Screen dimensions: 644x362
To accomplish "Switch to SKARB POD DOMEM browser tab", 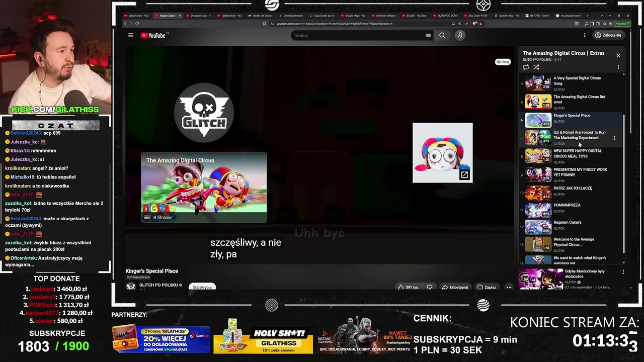I will click(447, 16).
